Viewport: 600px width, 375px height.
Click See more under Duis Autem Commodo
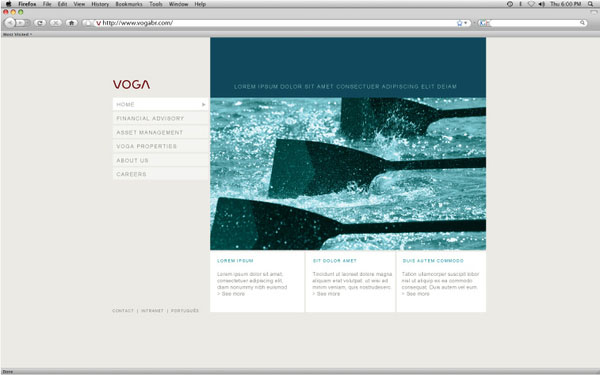pos(416,294)
